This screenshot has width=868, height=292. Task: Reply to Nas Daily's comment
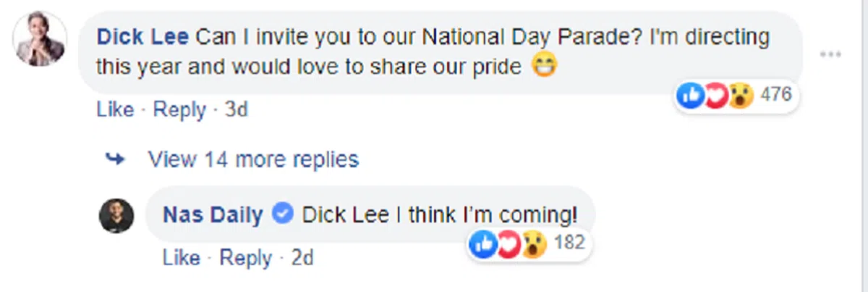[x=246, y=258]
